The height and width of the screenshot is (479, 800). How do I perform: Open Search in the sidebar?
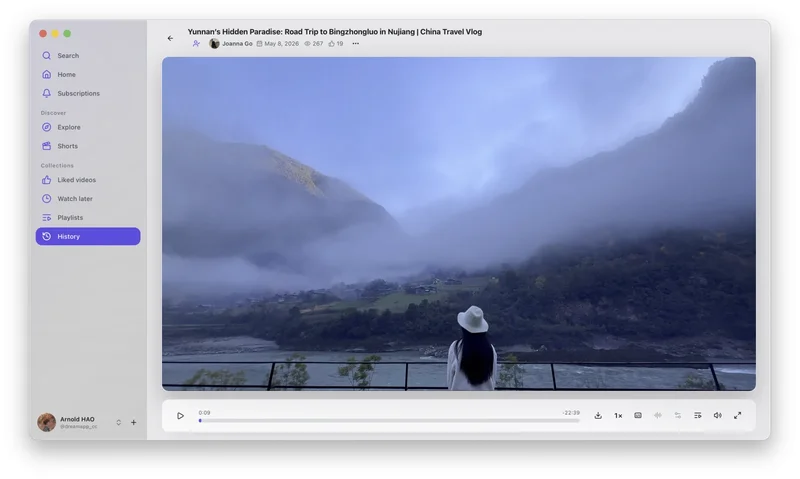tap(88, 56)
